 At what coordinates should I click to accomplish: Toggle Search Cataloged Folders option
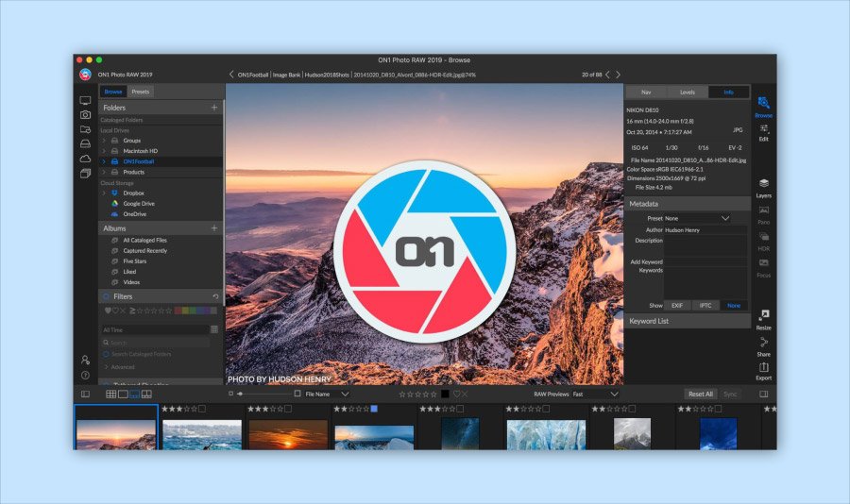tap(106, 355)
